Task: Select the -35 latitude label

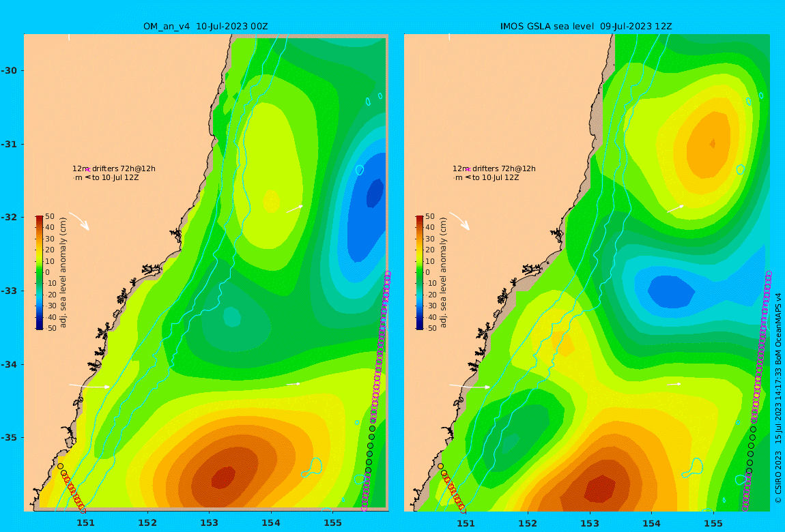Action: pyautogui.click(x=10, y=437)
